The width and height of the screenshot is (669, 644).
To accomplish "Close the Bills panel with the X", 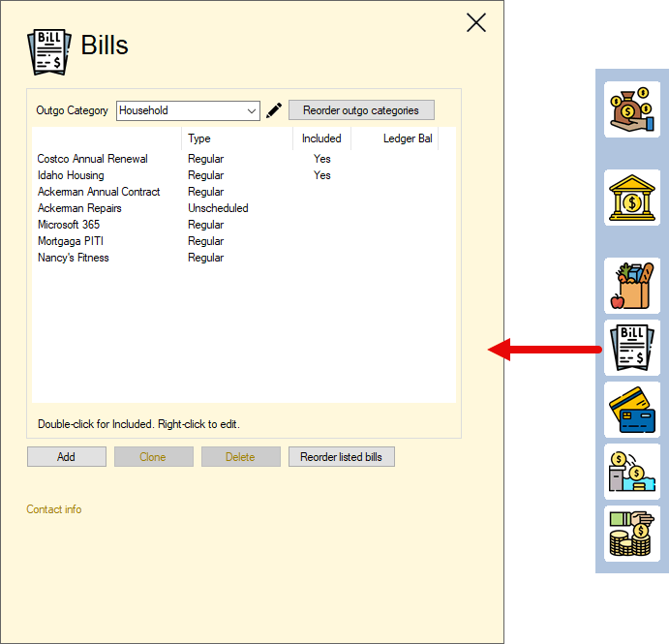I will [x=476, y=22].
